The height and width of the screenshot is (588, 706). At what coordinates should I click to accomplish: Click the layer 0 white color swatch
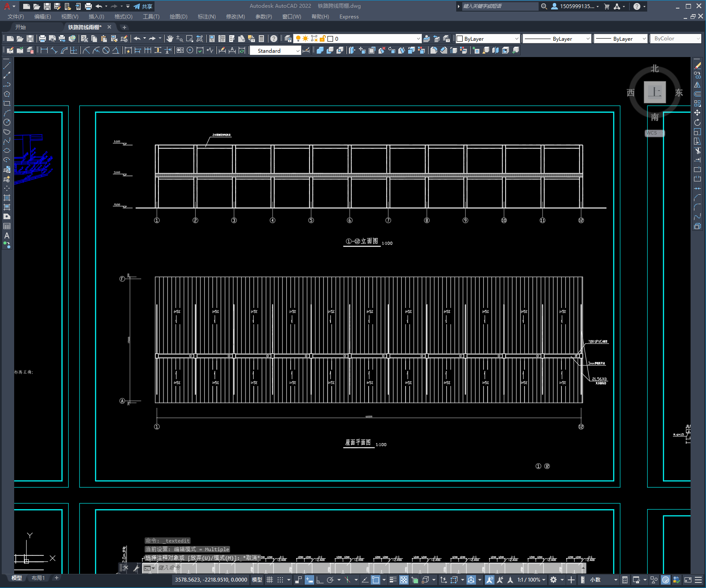[x=330, y=39]
